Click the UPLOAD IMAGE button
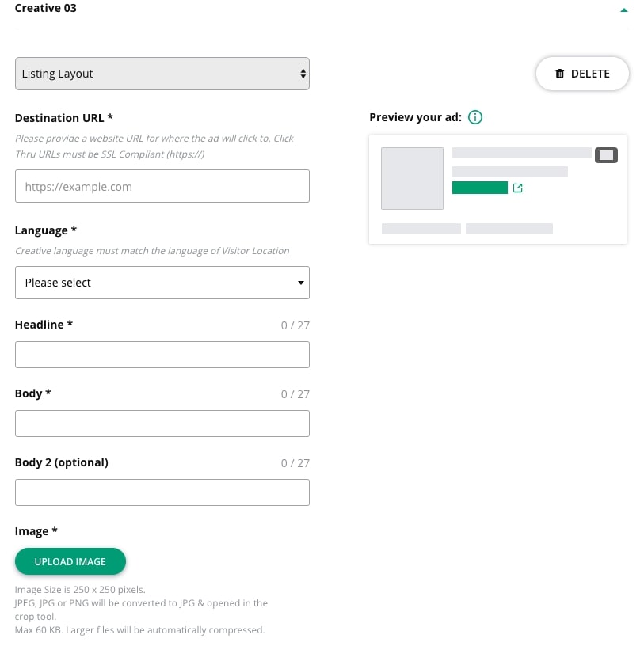644x650 pixels. pyautogui.click(x=70, y=561)
